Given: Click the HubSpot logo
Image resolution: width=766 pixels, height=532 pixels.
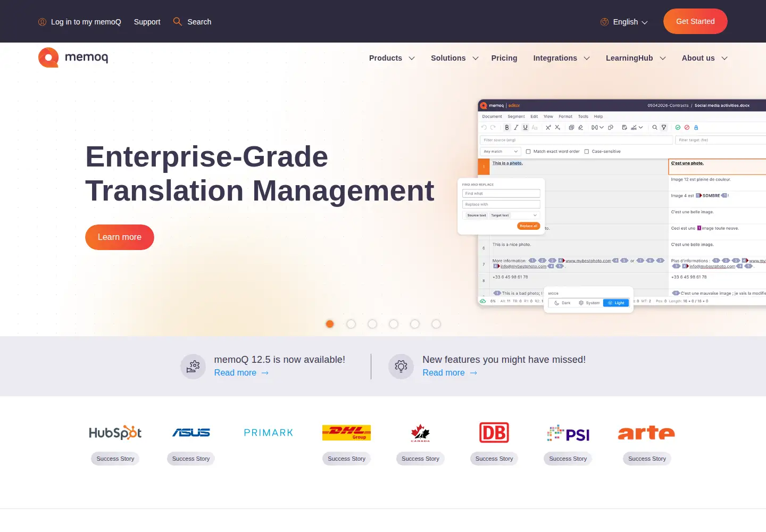Looking at the screenshot, I should [x=115, y=433].
